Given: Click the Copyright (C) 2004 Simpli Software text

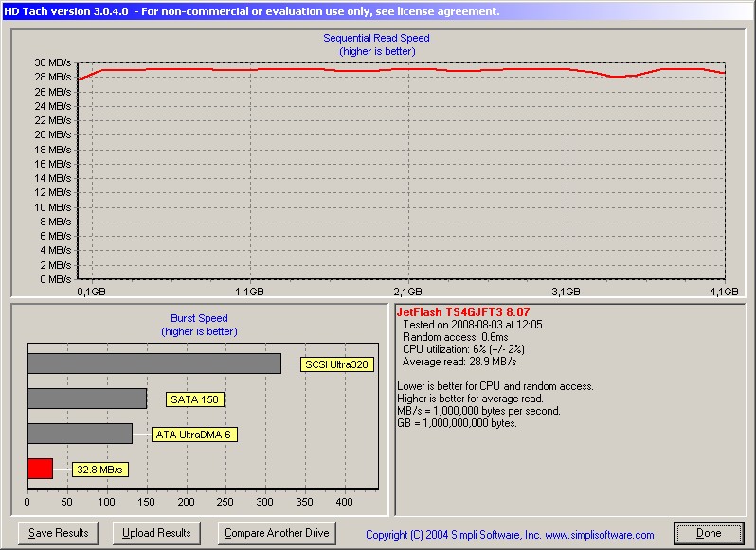Looking at the screenshot, I should pos(453,535).
